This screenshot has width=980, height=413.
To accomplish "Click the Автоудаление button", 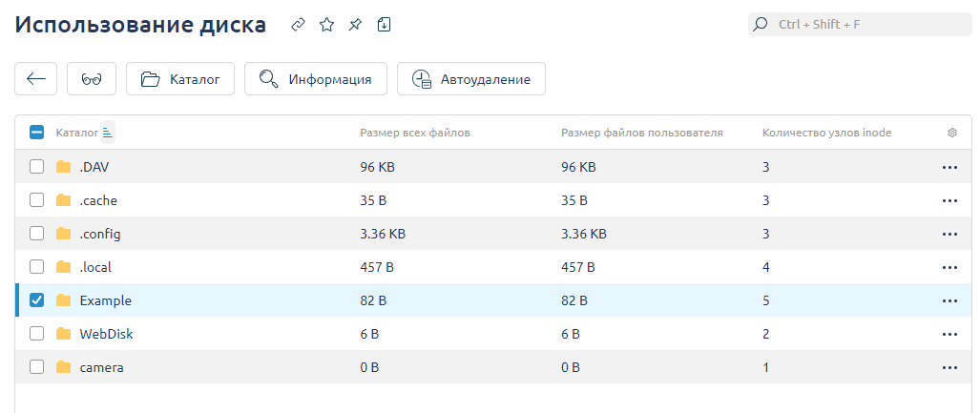I will click(471, 79).
